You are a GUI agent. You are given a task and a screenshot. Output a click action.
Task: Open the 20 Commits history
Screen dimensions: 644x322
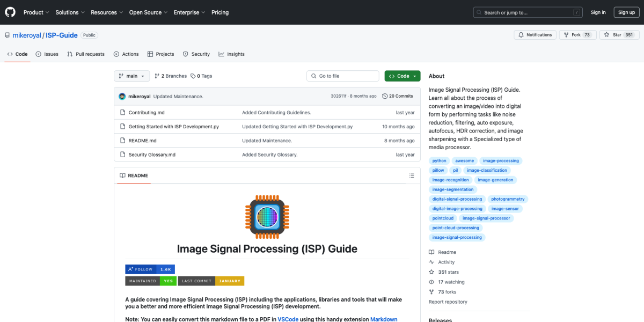(398, 96)
